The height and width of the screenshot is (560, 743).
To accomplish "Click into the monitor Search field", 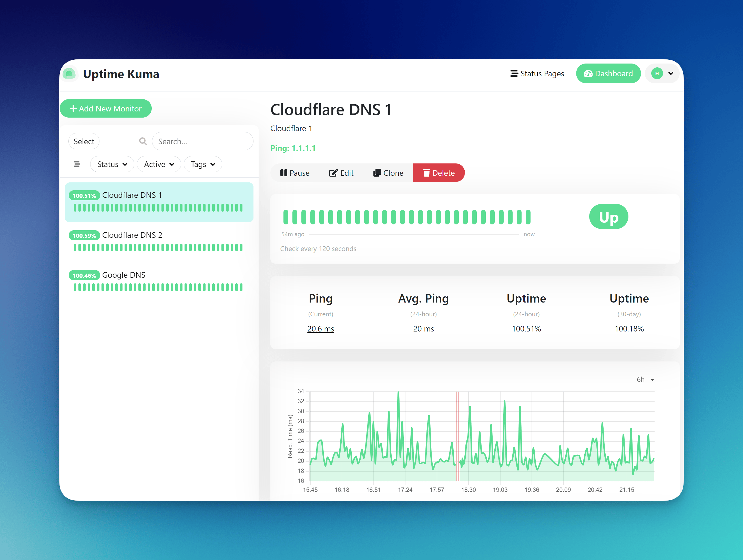I will pos(203,141).
